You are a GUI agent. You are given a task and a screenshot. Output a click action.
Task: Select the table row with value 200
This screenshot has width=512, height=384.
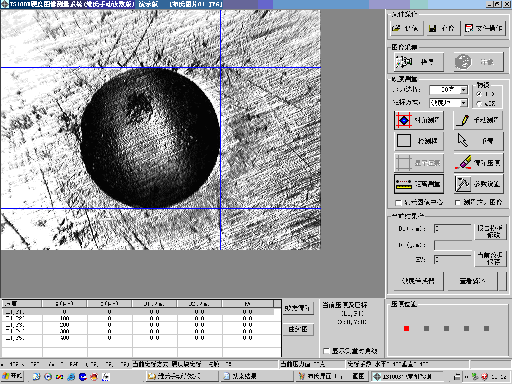[x=138, y=325]
